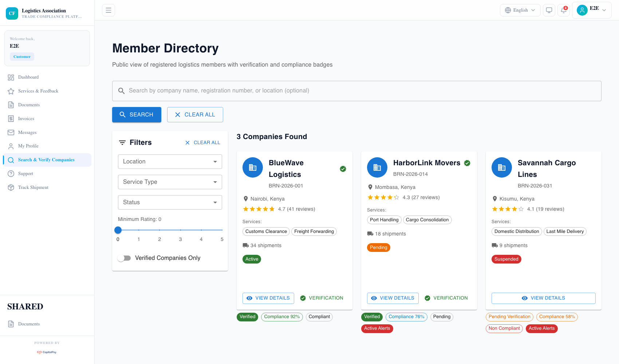The width and height of the screenshot is (619, 364).
Task: Expand the Status filter dropdown
Action: pos(170,202)
